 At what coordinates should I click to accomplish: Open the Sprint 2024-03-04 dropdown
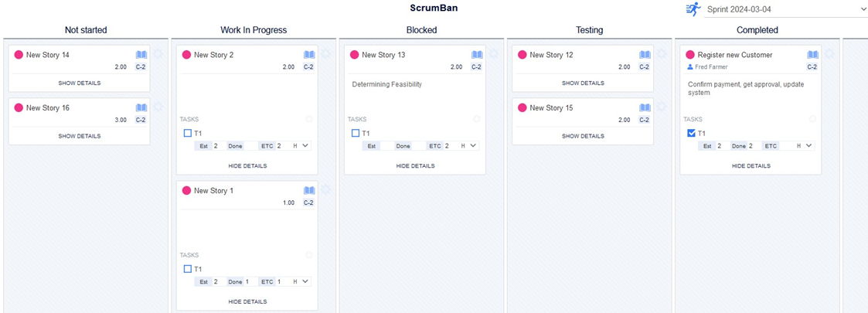coord(786,9)
